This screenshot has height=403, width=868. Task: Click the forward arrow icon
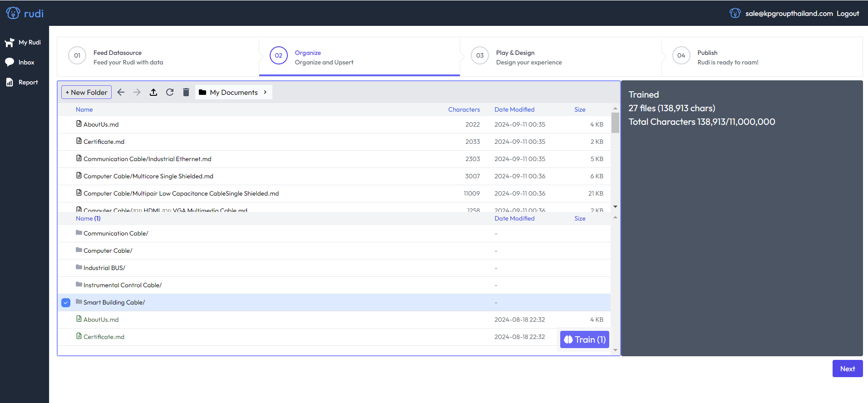tap(137, 92)
